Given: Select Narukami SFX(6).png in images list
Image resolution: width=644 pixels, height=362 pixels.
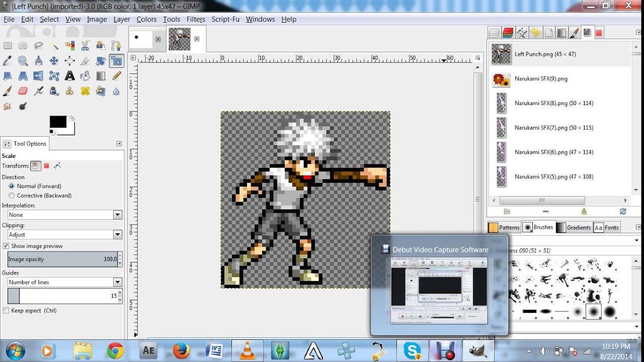Looking at the screenshot, I should coord(560,152).
